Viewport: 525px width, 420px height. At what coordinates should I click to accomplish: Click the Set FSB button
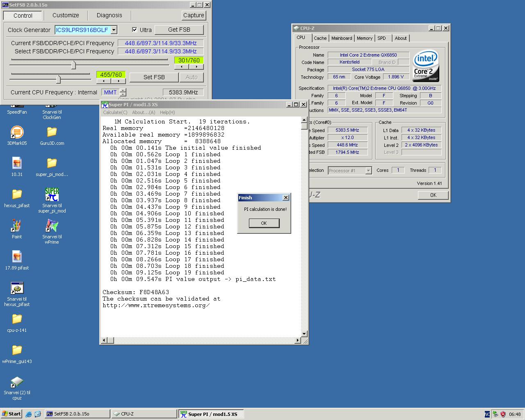pyautogui.click(x=154, y=77)
